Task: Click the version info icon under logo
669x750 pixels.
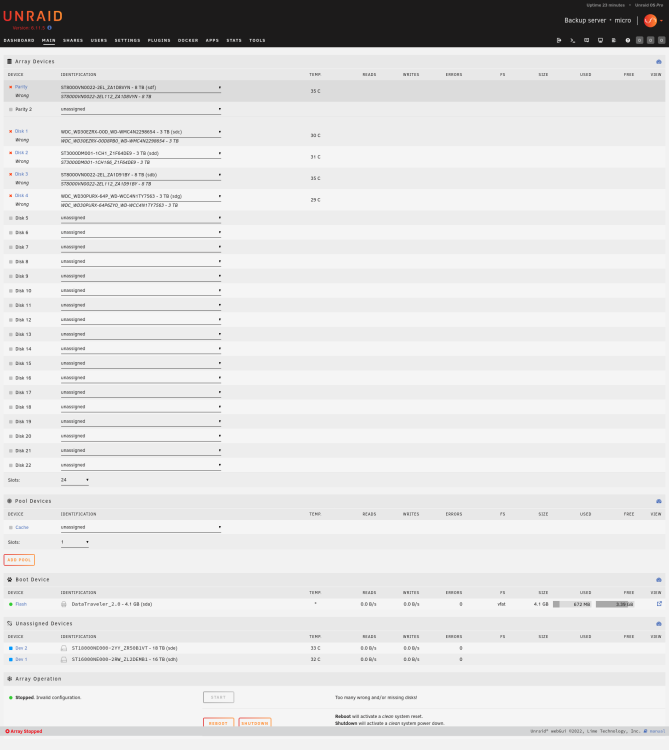Action: pyautogui.click(x=49, y=28)
